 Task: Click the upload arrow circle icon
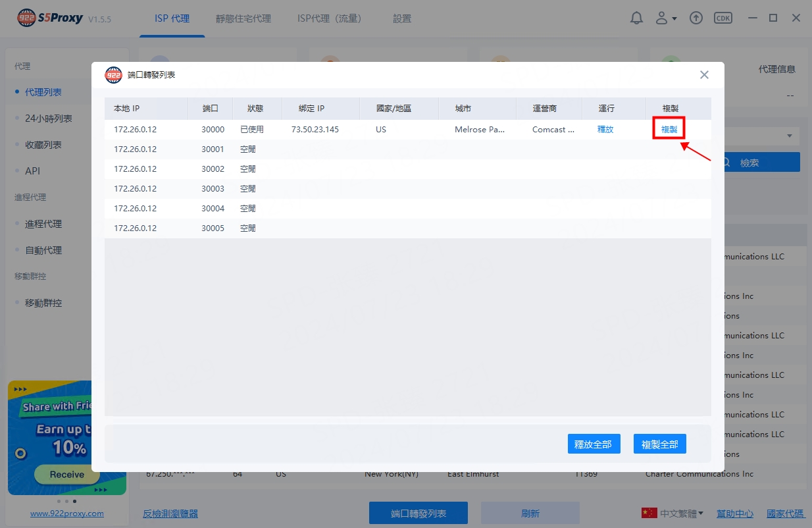[x=696, y=18]
